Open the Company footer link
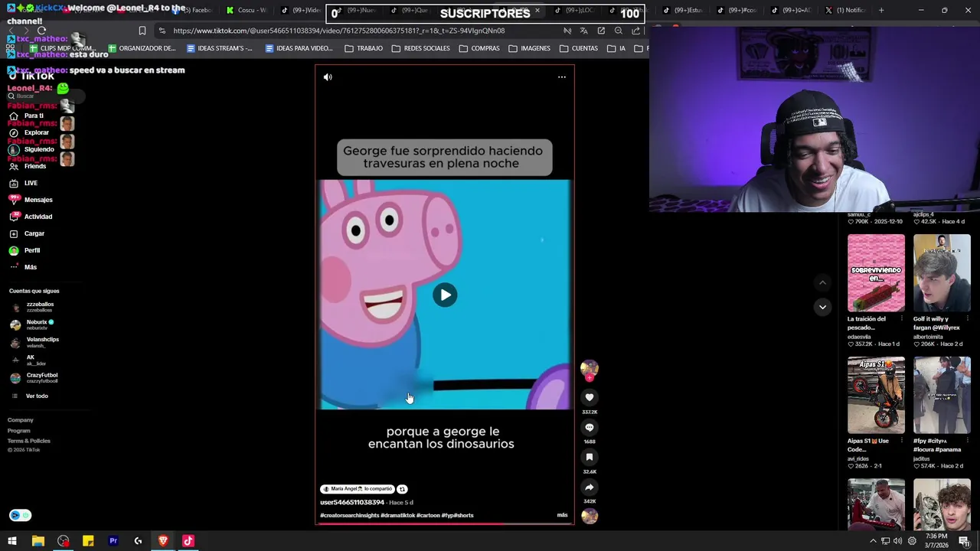The width and height of the screenshot is (980, 551). [x=21, y=420]
